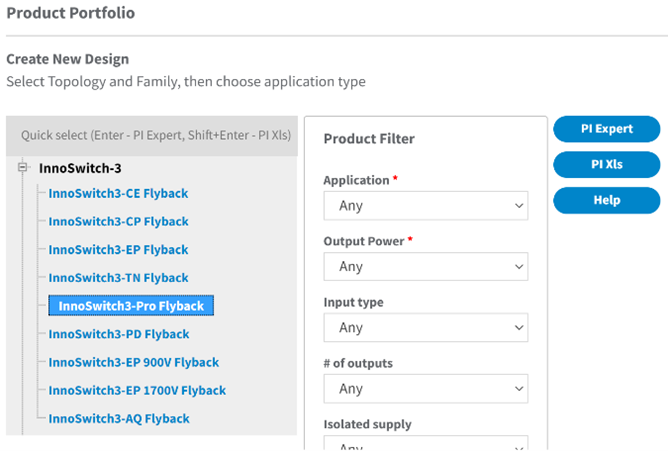Viewport: 668px width, 451px height.
Task: Collapse the InnoSwitch-3 tree node
Action: [x=23, y=167]
